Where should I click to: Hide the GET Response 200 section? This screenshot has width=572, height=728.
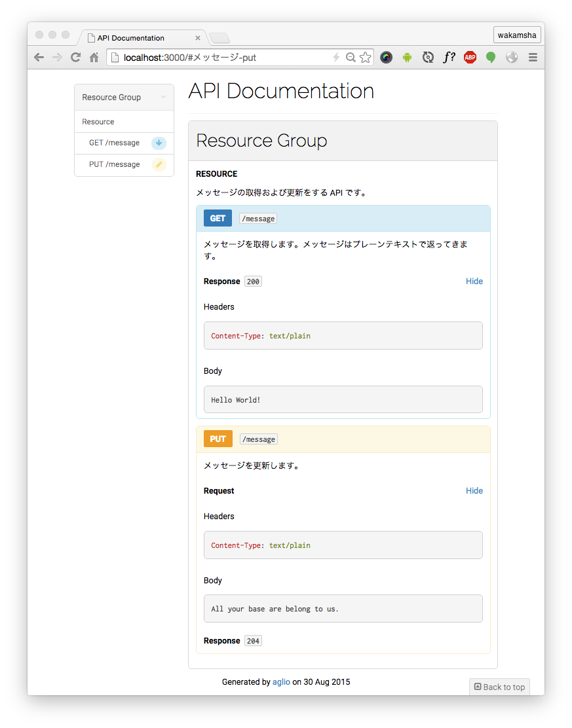pyautogui.click(x=474, y=282)
